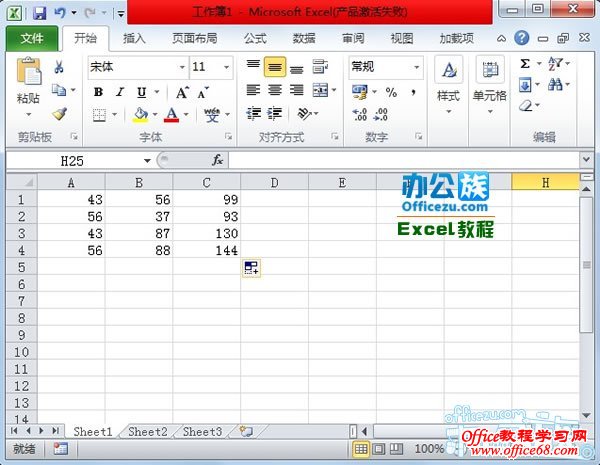The width and height of the screenshot is (600, 465).
Task: Open the Name Box dropdown arrow
Action: [x=147, y=161]
